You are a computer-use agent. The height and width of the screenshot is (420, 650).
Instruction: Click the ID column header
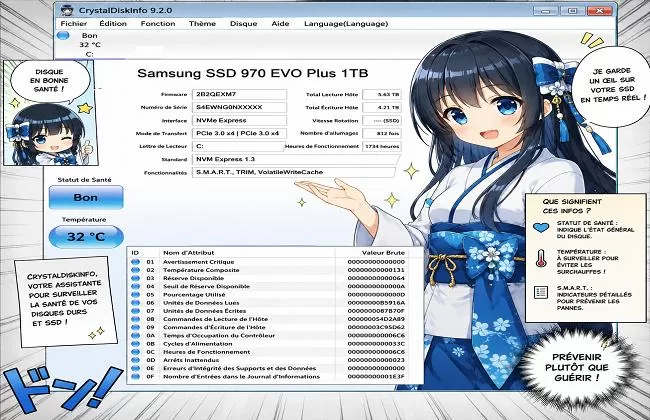(135, 252)
